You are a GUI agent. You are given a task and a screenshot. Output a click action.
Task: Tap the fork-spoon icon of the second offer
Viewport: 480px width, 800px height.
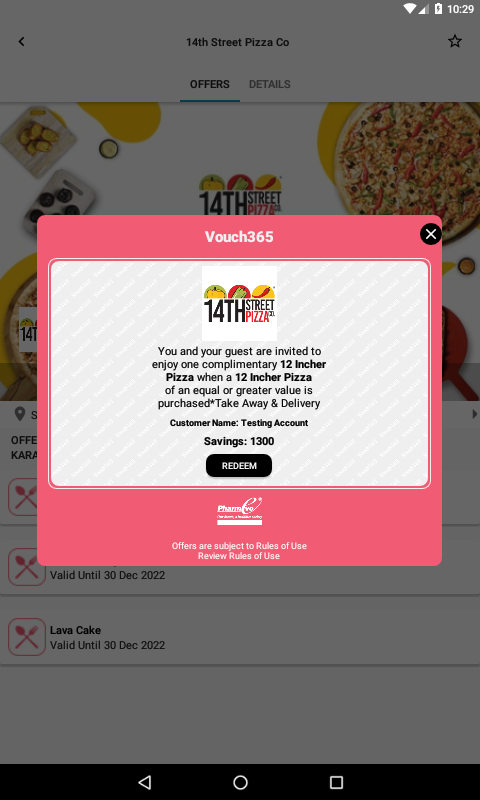point(27,567)
